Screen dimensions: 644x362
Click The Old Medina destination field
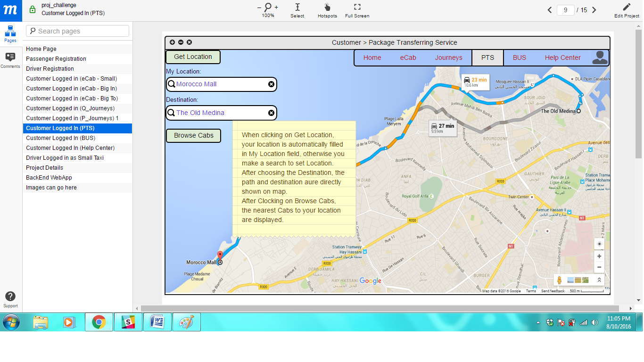tap(221, 113)
